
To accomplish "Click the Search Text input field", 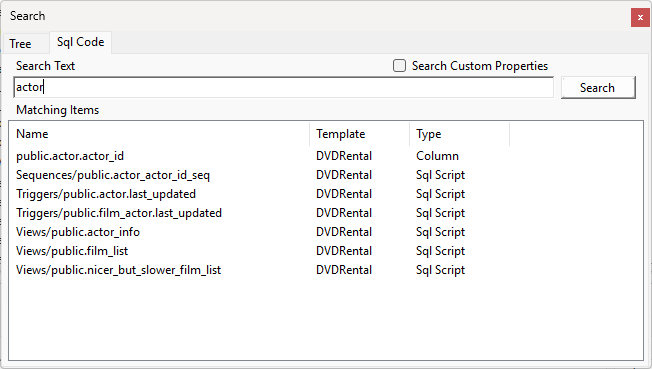I will click(284, 87).
